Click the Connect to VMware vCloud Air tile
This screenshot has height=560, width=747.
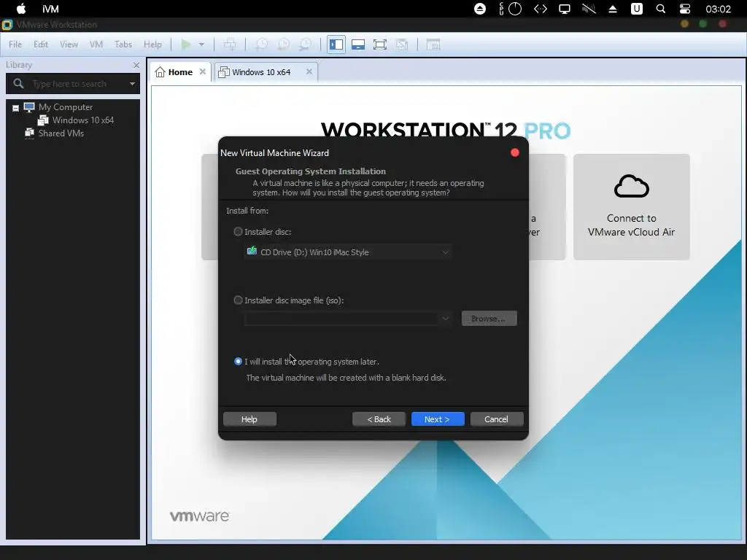pyautogui.click(x=631, y=206)
